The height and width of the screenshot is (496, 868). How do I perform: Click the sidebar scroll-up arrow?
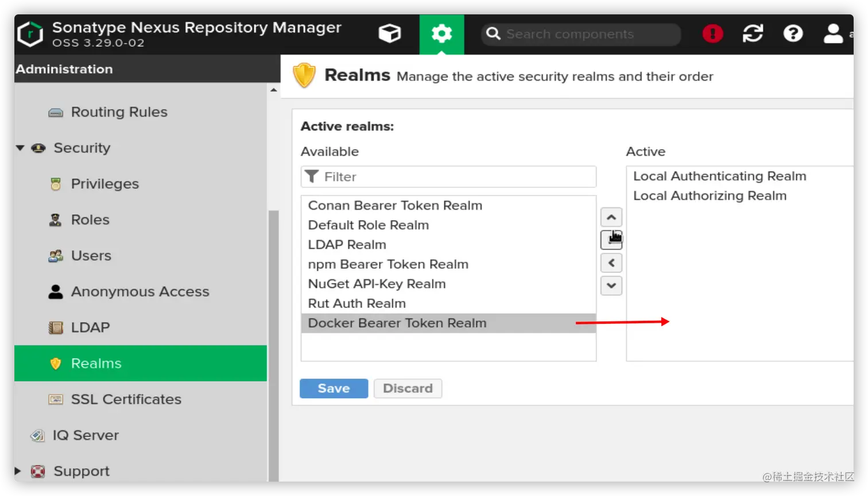[x=274, y=90]
